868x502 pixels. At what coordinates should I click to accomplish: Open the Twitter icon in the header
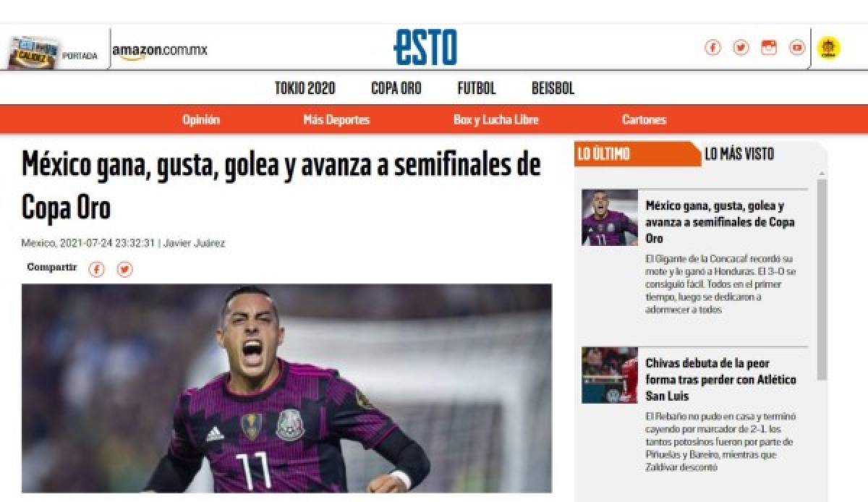(741, 48)
